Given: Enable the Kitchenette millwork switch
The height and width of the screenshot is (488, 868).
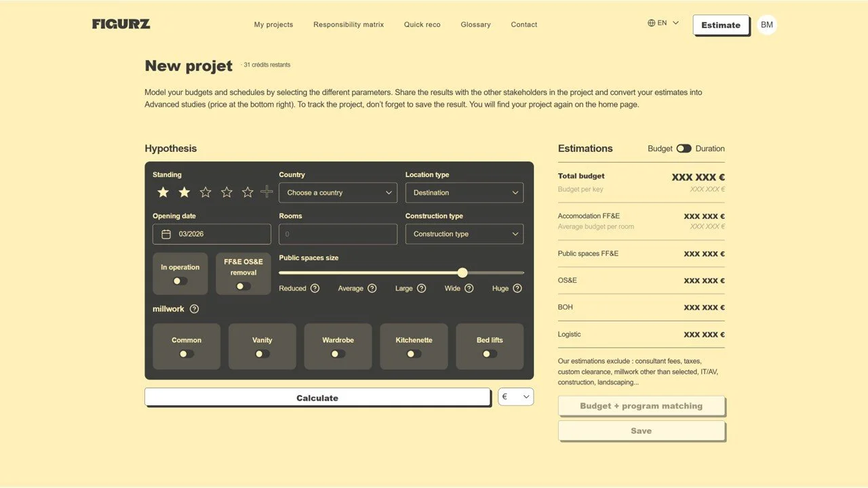Looking at the screenshot, I should coord(414,354).
